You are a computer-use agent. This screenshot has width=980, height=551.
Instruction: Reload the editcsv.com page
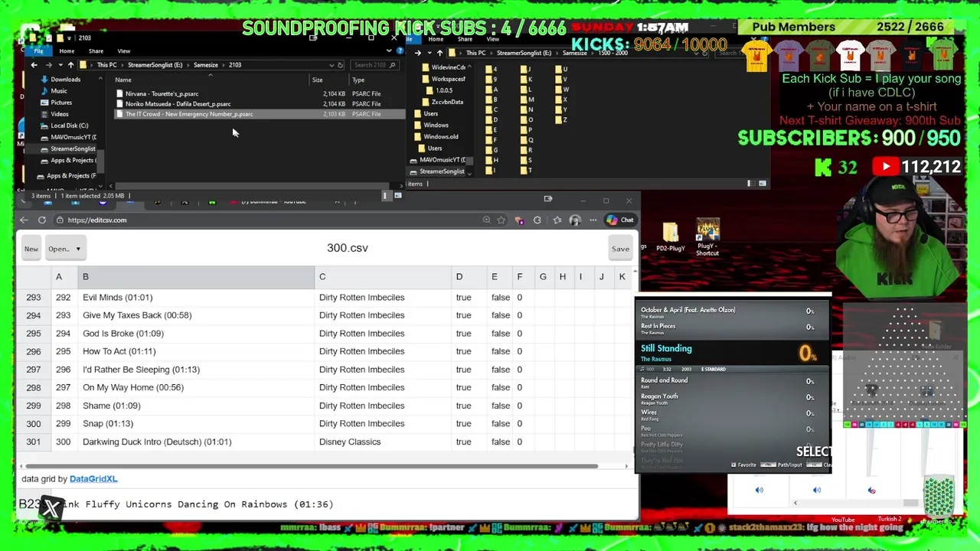[x=42, y=220]
